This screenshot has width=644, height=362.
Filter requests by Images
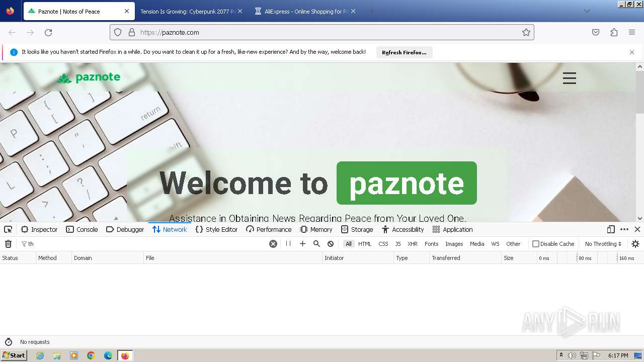pos(454,244)
